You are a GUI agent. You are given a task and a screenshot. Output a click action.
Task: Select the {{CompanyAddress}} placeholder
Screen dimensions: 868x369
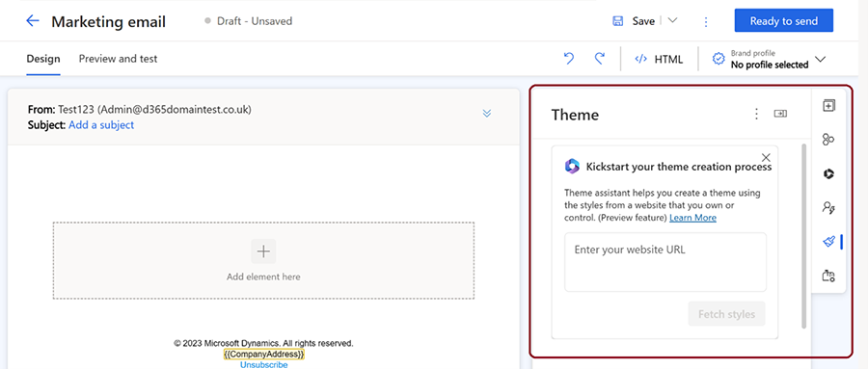(263, 354)
